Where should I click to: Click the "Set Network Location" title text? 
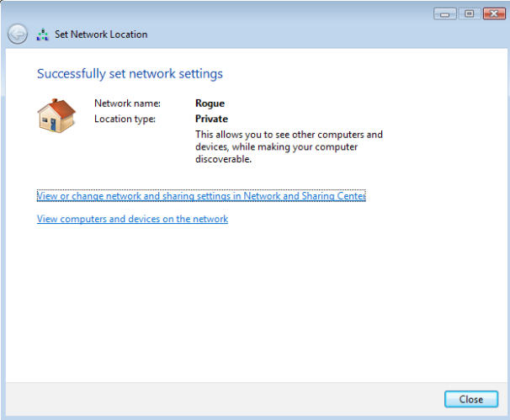pos(101,35)
